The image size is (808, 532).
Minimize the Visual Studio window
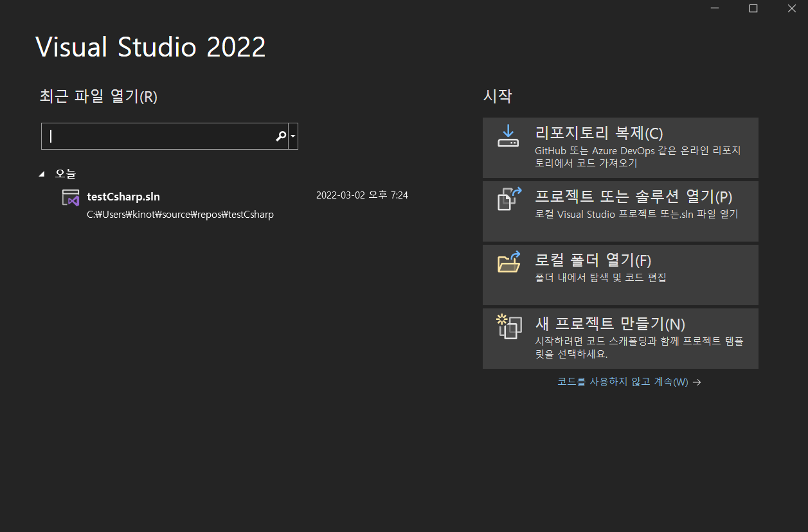click(715, 8)
